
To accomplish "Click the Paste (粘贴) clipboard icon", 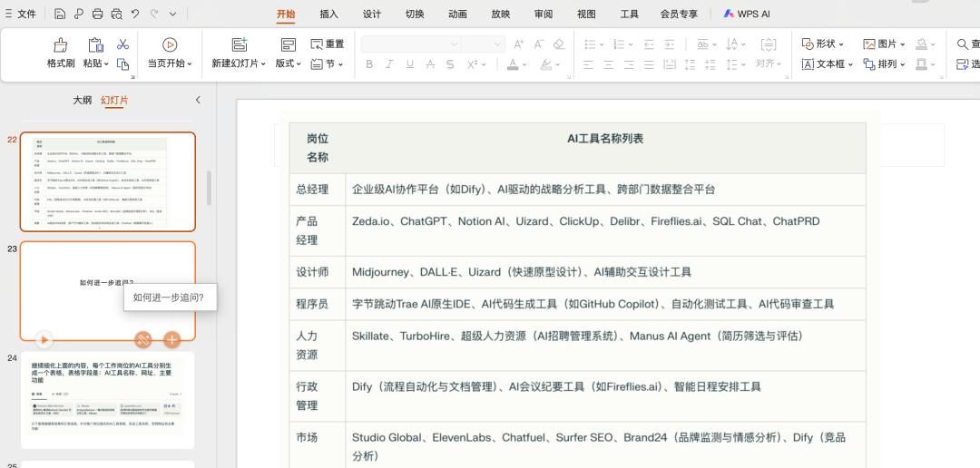I will (95, 45).
